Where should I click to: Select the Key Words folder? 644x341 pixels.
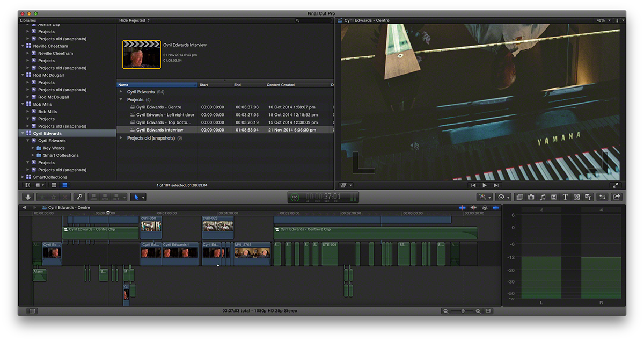[x=54, y=148]
